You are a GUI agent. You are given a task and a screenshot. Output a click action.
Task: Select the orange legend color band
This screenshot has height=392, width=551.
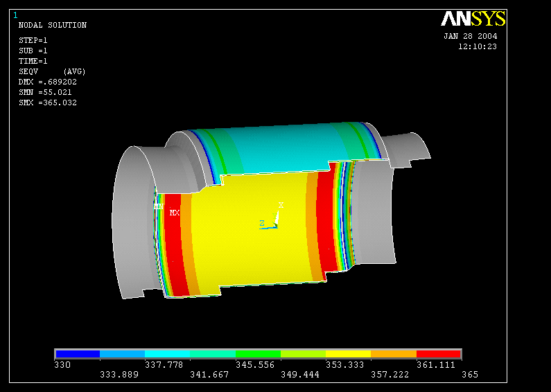point(394,354)
